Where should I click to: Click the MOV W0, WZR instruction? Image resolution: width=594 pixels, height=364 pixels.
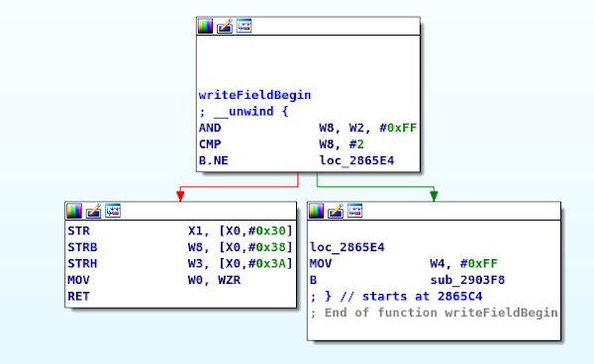point(153,280)
